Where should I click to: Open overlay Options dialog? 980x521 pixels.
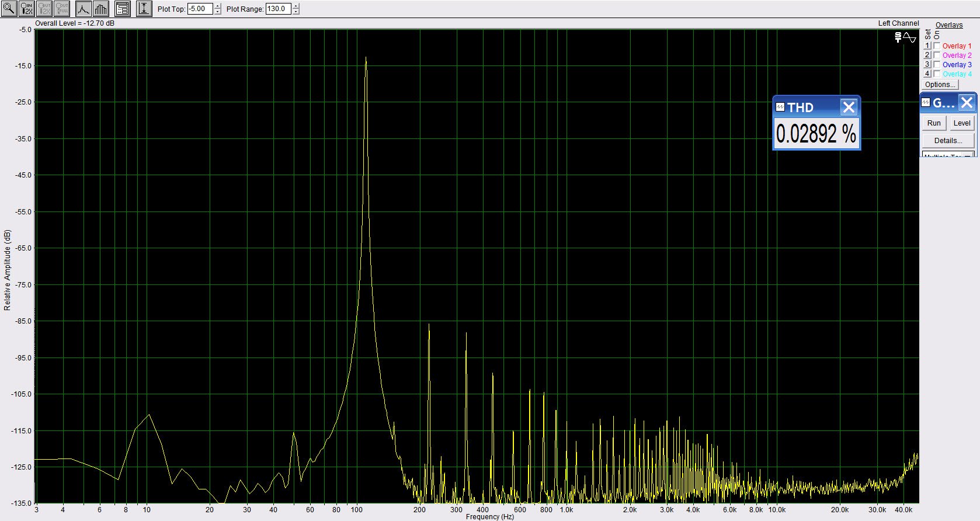940,85
